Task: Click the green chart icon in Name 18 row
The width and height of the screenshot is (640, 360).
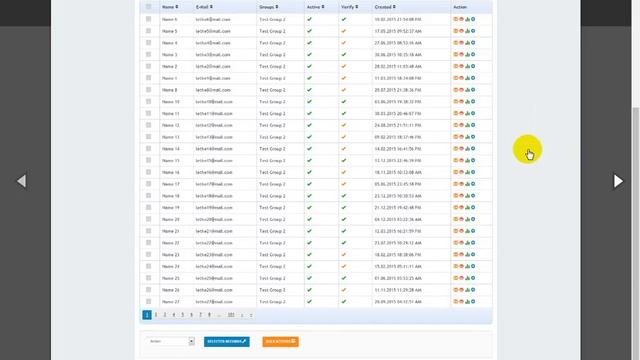Action: [467, 196]
